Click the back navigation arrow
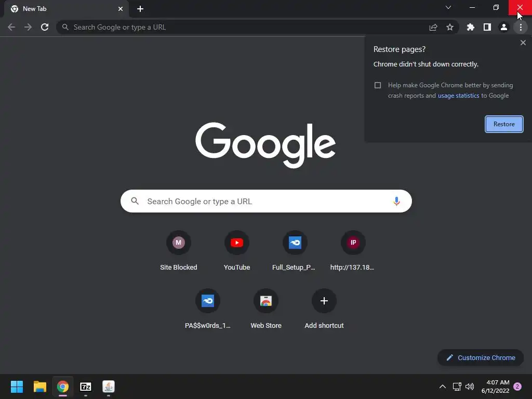This screenshot has height=399, width=532. point(11,27)
